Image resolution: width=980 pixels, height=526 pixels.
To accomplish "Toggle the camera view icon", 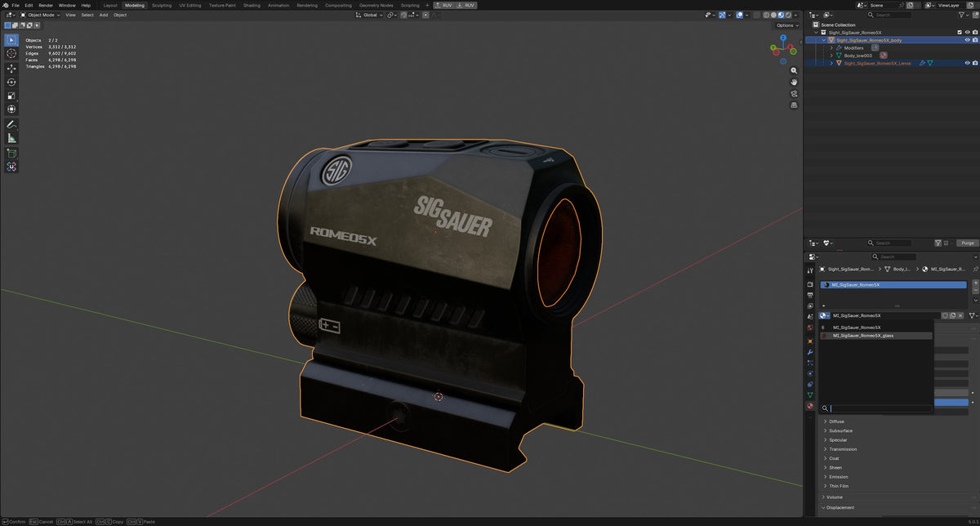I will 794,93.
